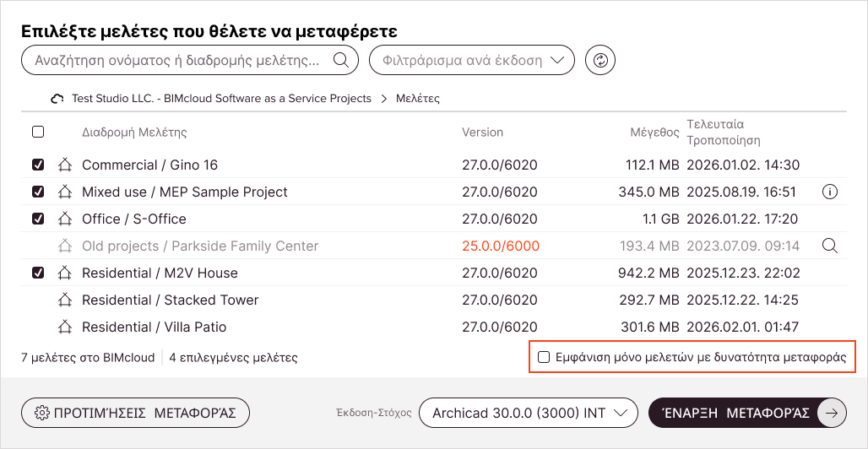
Task: Click the 2026.02.01. 01:47 date value
Action: click(743, 327)
